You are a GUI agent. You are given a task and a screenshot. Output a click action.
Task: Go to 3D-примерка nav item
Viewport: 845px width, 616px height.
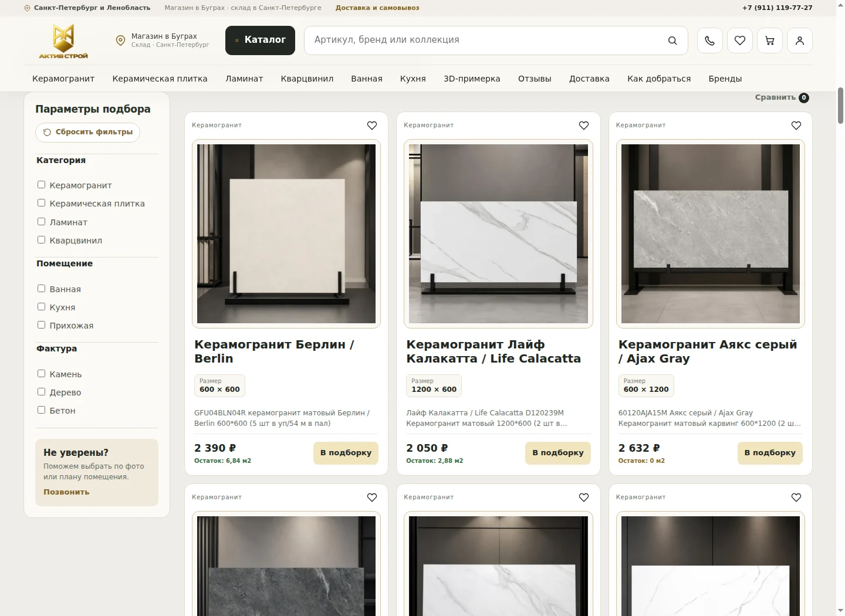coord(472,79)
